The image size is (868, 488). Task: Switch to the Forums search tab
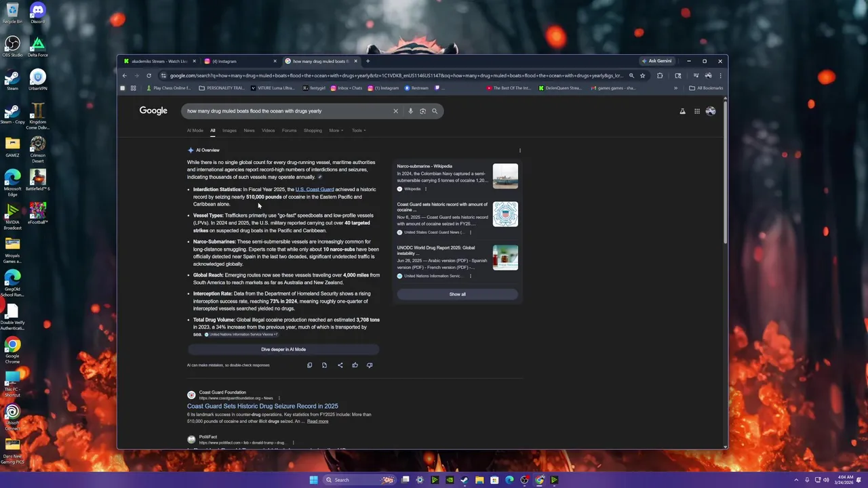(290, 130)
